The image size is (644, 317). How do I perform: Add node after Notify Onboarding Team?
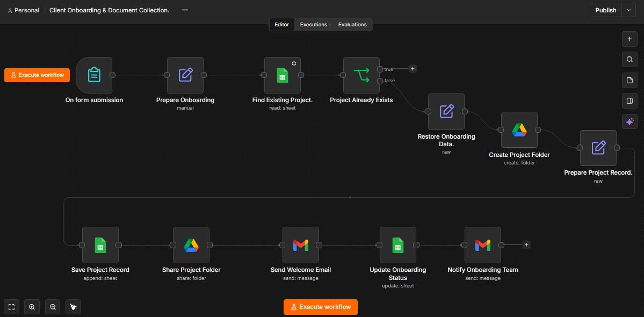click(x=526, y=244)
